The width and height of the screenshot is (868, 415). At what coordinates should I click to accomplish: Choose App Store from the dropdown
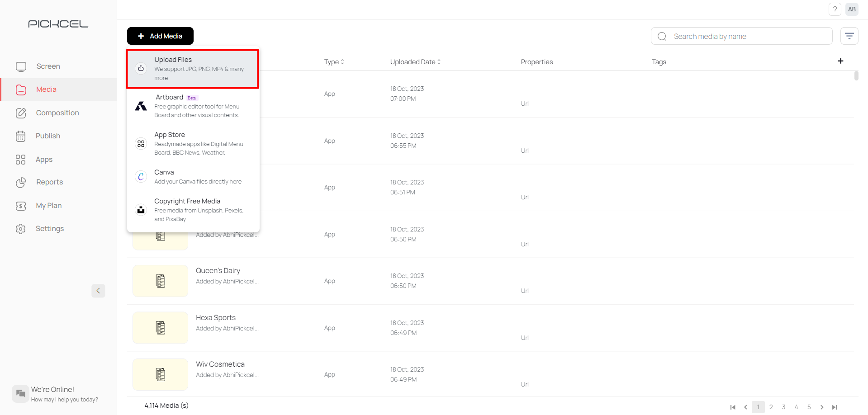193,144
